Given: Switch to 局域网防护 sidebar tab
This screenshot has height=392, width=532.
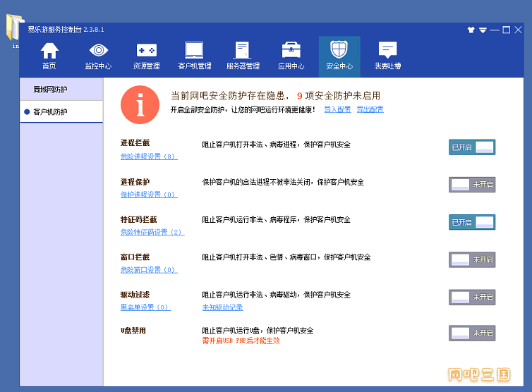Looking at the screenshot, I should pyautogui.click(x=61, y=89).
